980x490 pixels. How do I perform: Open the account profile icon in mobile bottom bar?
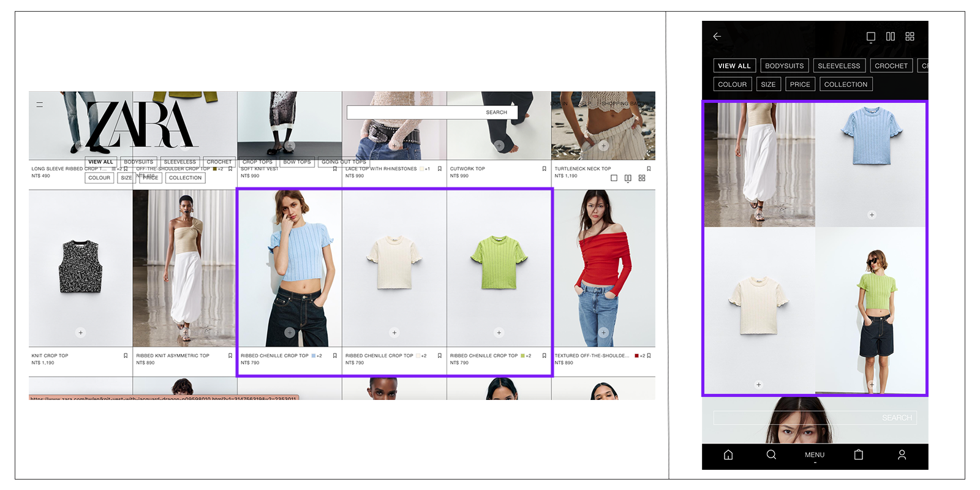pos(902,454)
